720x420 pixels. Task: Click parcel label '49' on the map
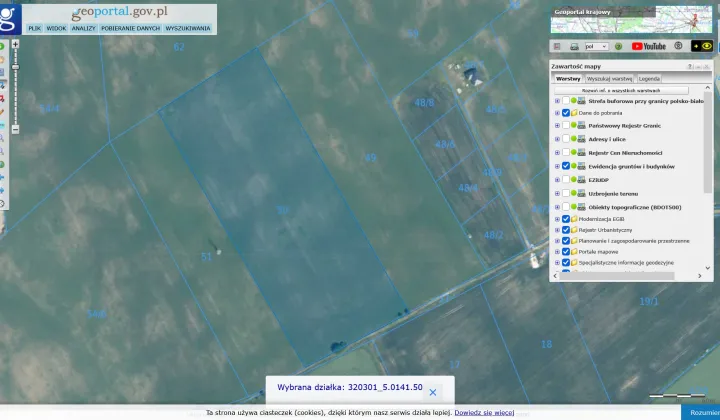(x=371, y=158)
